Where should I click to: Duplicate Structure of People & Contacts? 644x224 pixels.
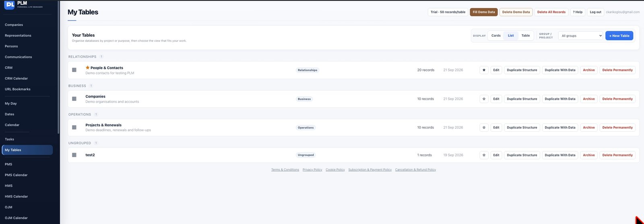522,70
